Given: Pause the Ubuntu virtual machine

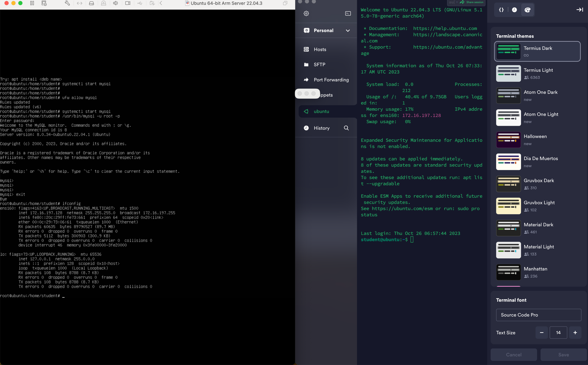Looking at the screenshot, I should 32,3.
